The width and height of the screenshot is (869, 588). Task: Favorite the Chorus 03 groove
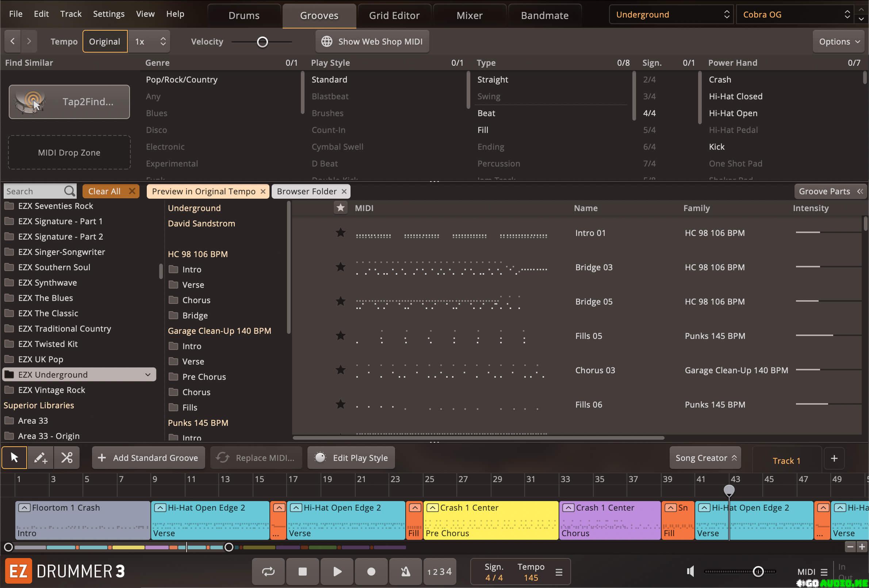coord(340,370)
